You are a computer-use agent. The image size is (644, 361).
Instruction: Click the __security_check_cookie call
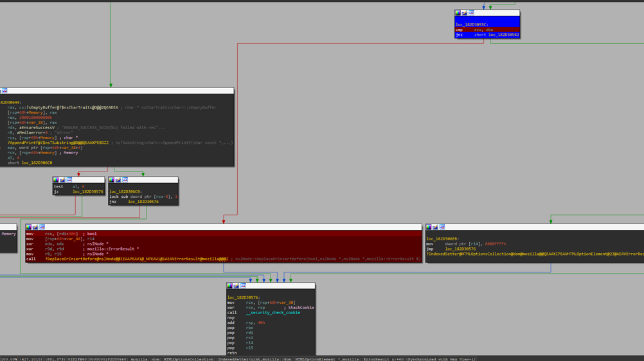coord(273,313)
